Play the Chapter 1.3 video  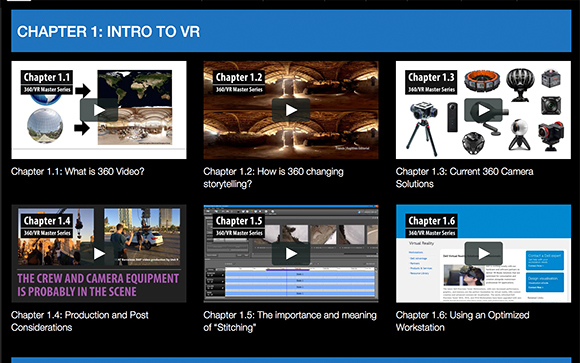point(483,110)
